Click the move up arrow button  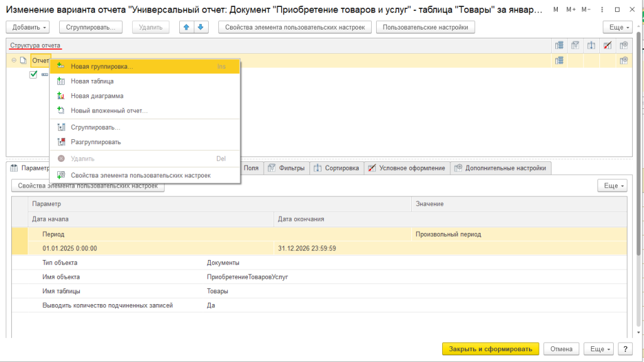click(187, 27)
